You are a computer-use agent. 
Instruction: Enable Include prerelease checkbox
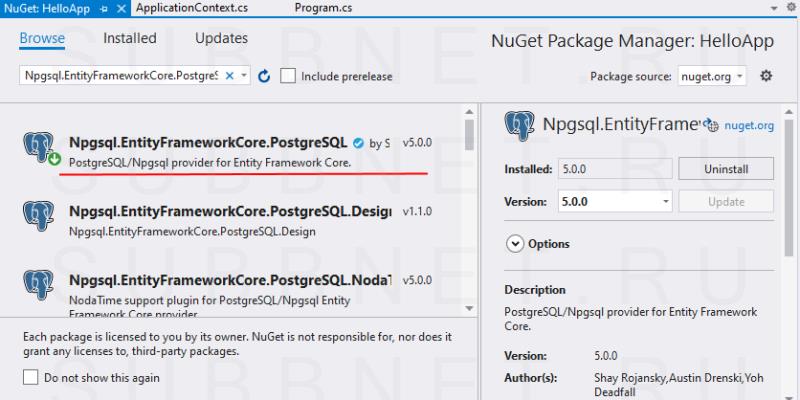click(289, 76)
